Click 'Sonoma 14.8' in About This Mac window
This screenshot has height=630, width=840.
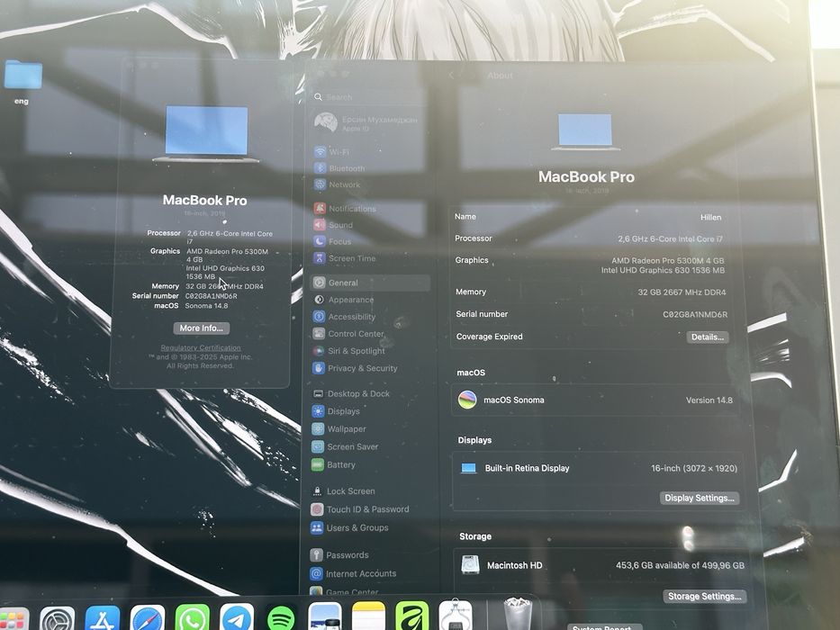coord(206,306)
